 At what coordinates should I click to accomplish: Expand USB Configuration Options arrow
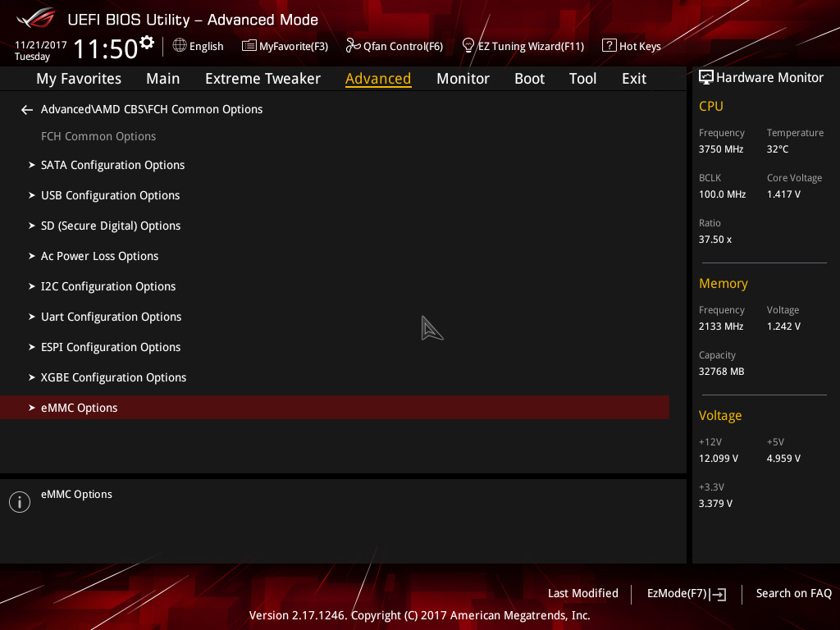click(x=32, y=195)
